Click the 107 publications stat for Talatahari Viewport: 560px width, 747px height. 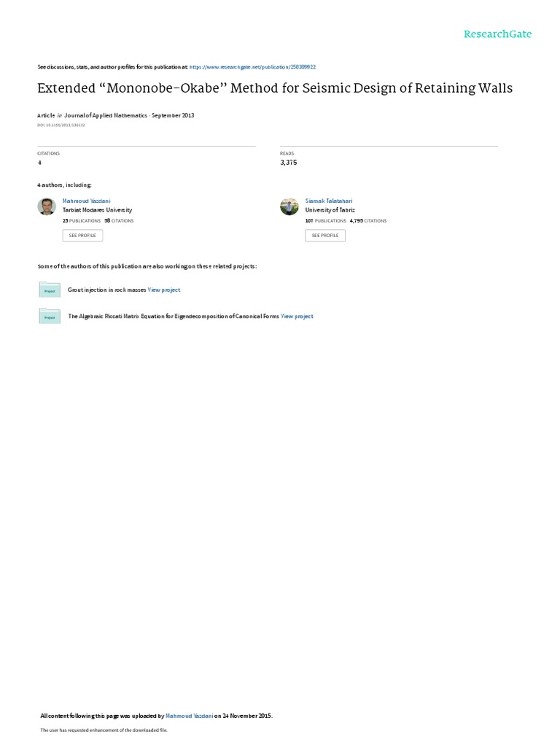tap(326, 221)
